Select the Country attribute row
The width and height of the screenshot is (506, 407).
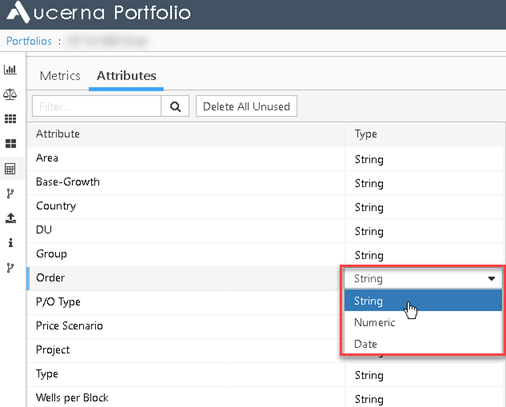pos(265,206)
